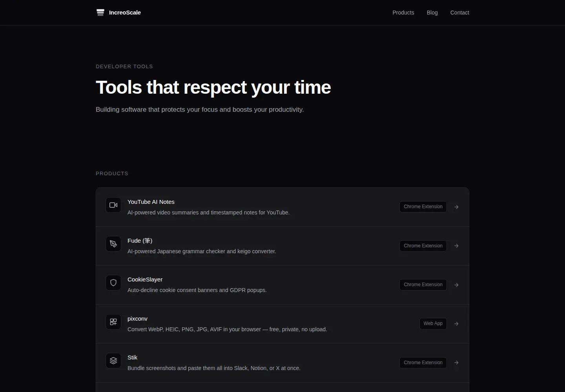The height and width of the screenshot is (392, 565).
Task: Open the Products nav menu item
Action: pos(403,13)
